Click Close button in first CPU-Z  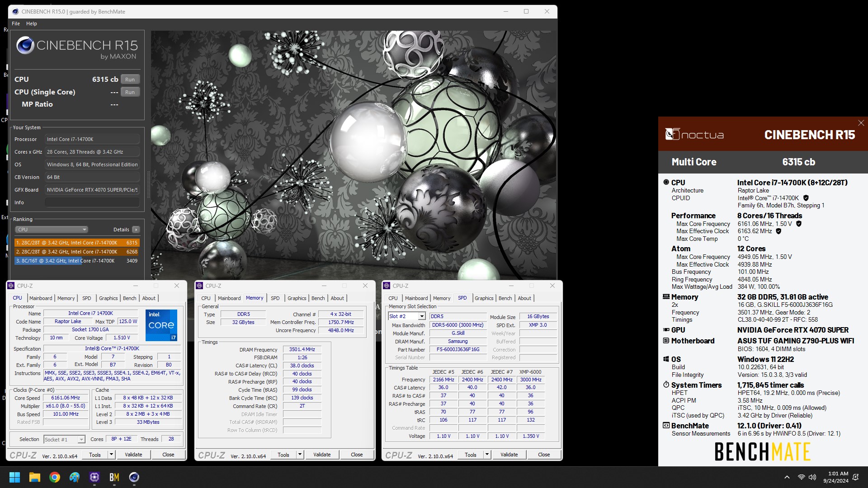click(168, 455)
